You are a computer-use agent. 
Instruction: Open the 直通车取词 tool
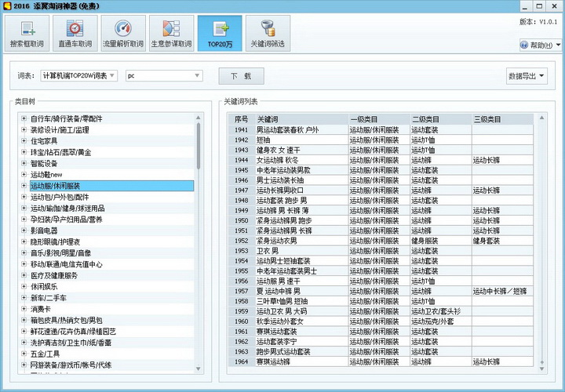pyautogui.click(x=75, y=33)
